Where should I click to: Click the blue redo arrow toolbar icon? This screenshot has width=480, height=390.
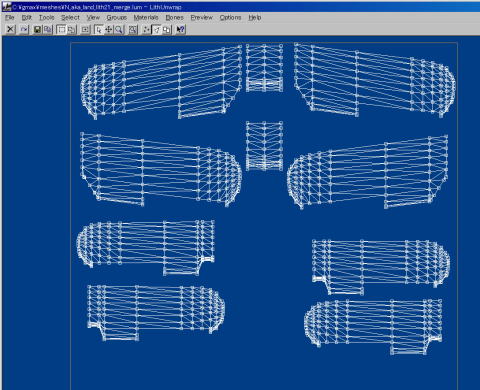click(x=24, y=29)
